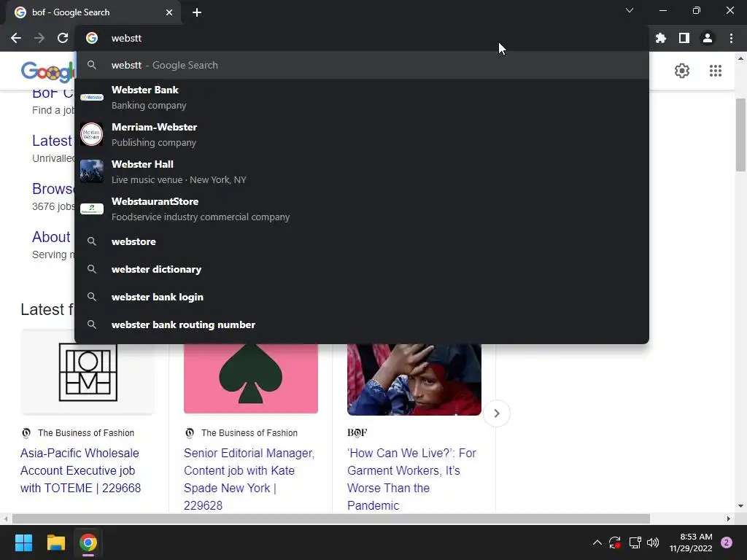Open File Explorer from the taskbar

[55, 542]
